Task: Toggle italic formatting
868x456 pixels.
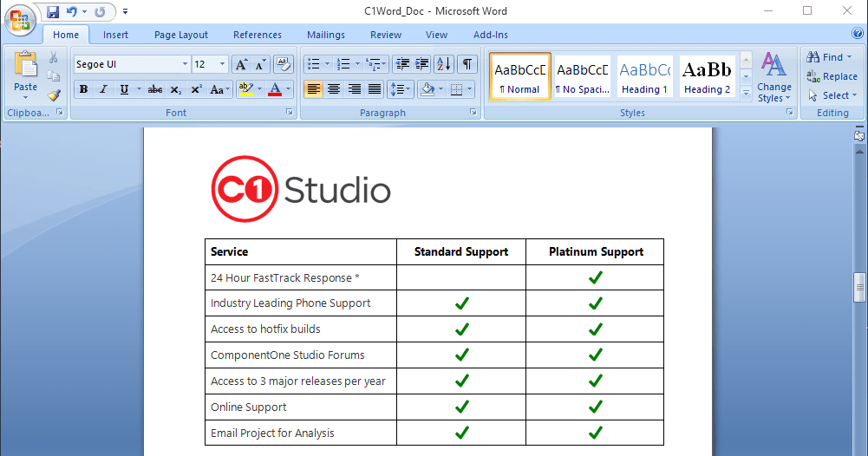Action: pos(103,89)
